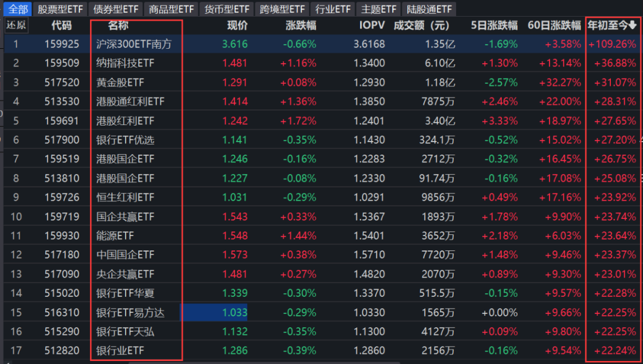Select the 黄金股ETF entry
Screen dimensions: 643x364
pyautogui.click(x=120, y=82)
